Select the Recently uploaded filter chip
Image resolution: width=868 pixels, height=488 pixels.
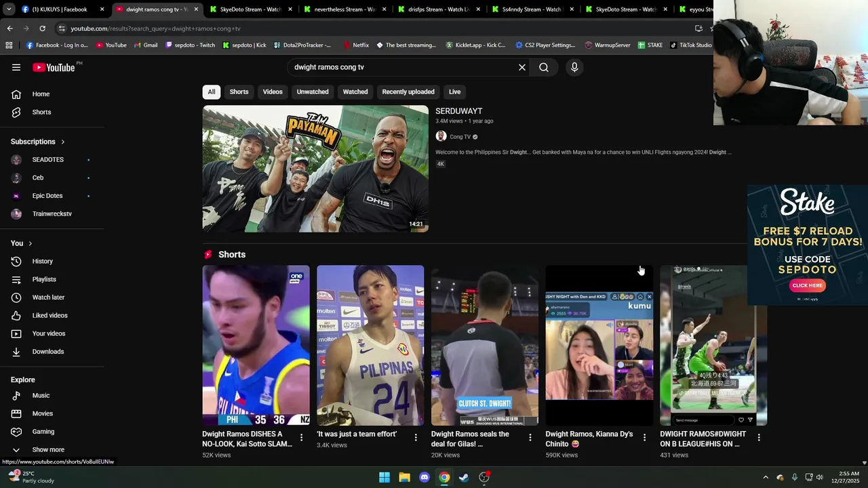pos(408,91)
